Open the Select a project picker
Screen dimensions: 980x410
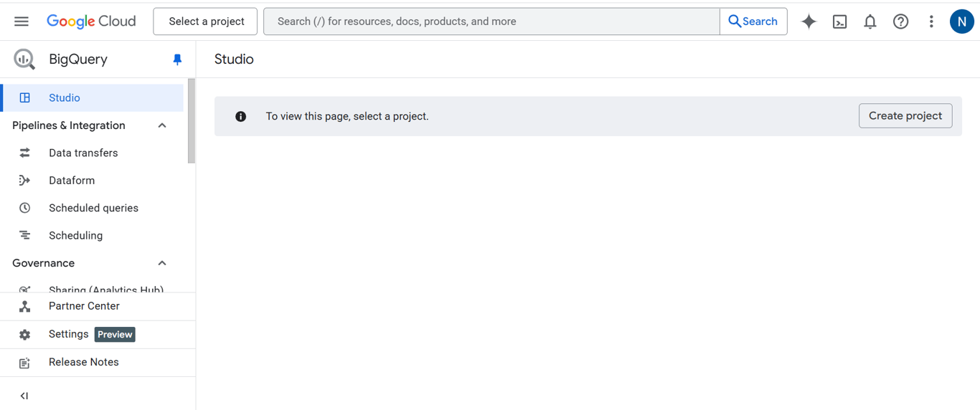tap(206, 22)
